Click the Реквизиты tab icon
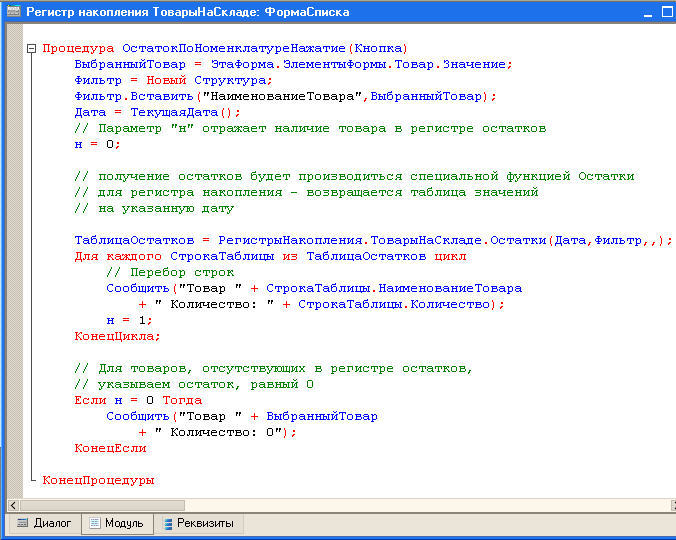Screen dimensions: 676x540 click(x=168, y=523)
